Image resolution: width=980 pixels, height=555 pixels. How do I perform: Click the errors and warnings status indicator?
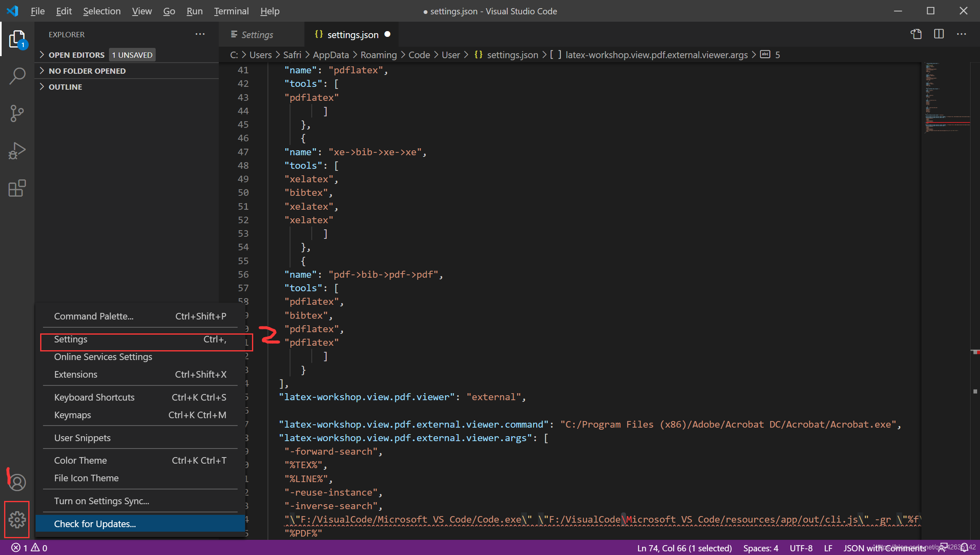coord(29,548)
